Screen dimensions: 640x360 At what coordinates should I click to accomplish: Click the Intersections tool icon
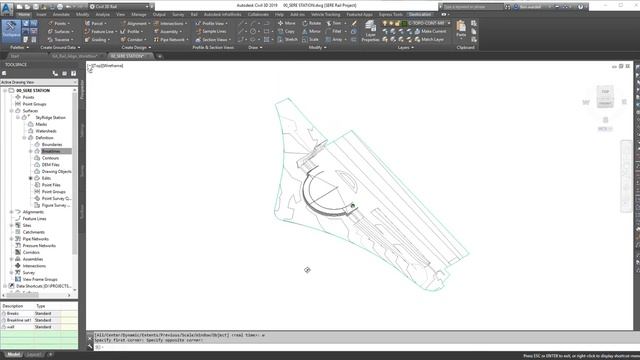click(156, 24)
